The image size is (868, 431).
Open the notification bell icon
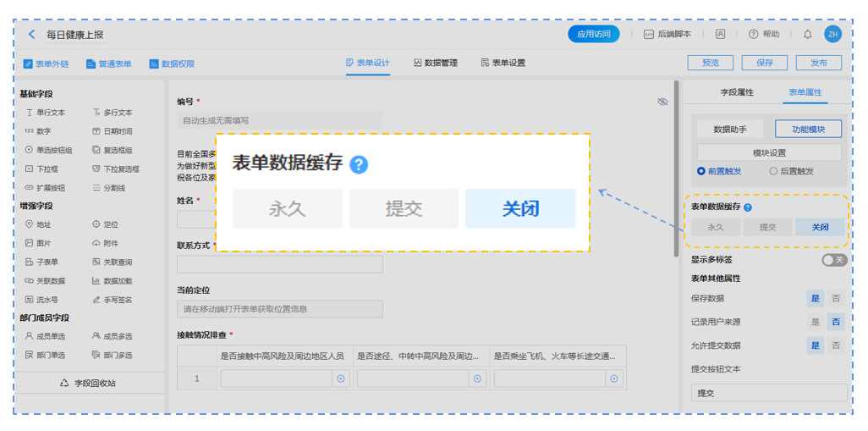[807, 35]
